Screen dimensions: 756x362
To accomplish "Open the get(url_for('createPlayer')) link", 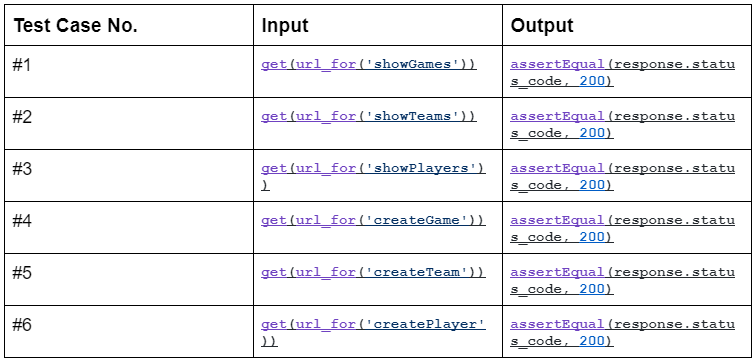I will pyautogui.click(x=373, y=333).
